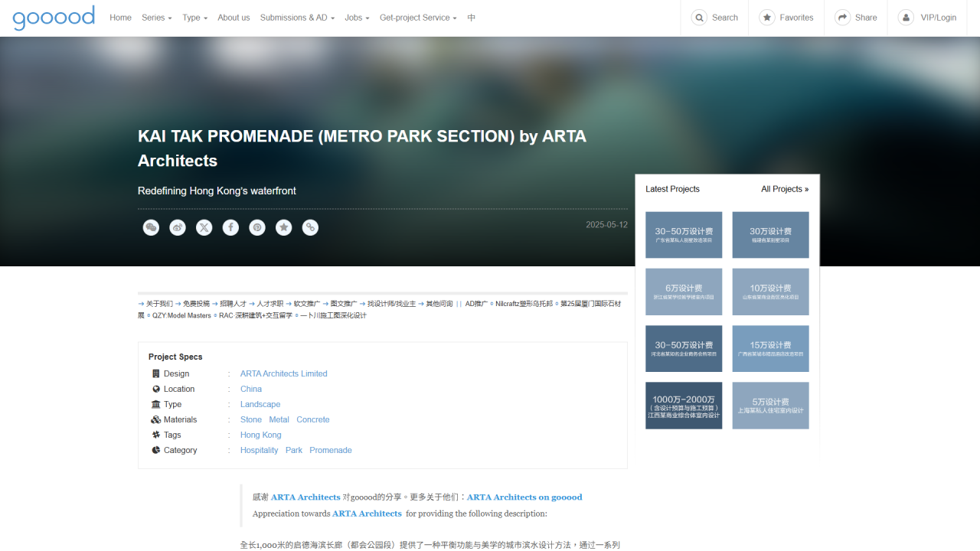Expand the Type dropdown menu

tap(194, 18)
